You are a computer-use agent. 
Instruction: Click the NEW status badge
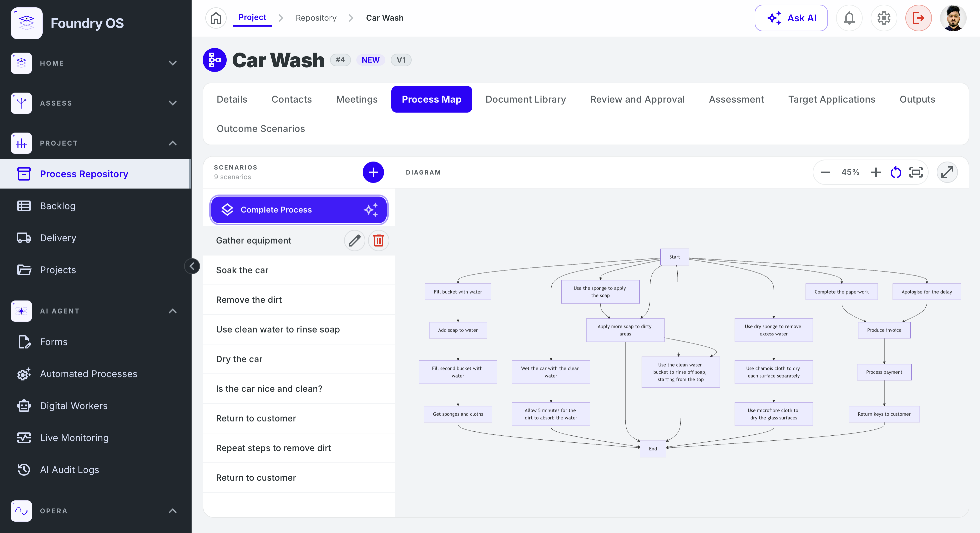pos(370,60)
